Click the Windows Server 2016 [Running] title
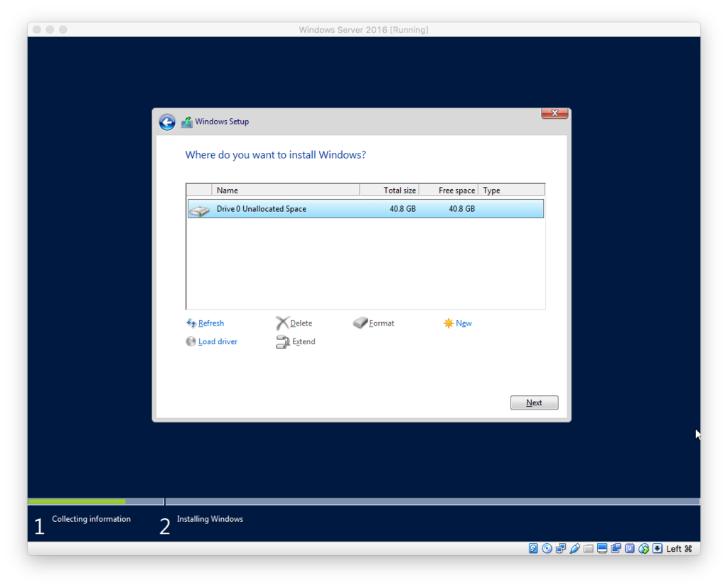 [363, 30]
